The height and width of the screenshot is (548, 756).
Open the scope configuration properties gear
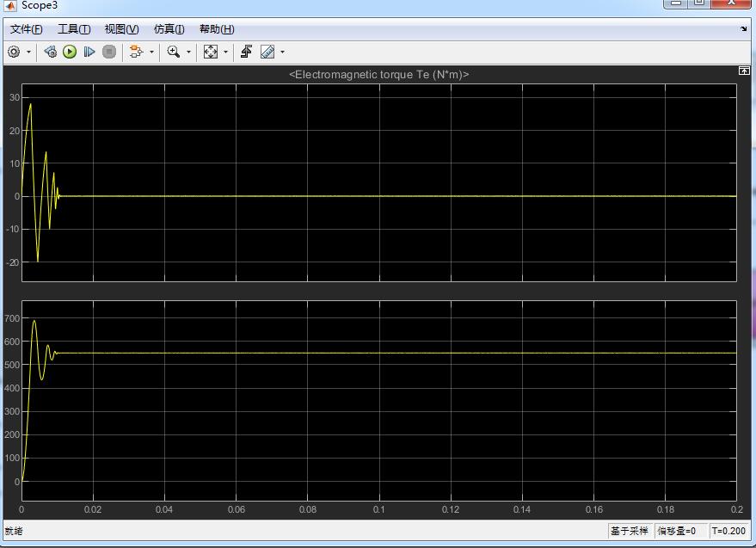coord(14,52)
